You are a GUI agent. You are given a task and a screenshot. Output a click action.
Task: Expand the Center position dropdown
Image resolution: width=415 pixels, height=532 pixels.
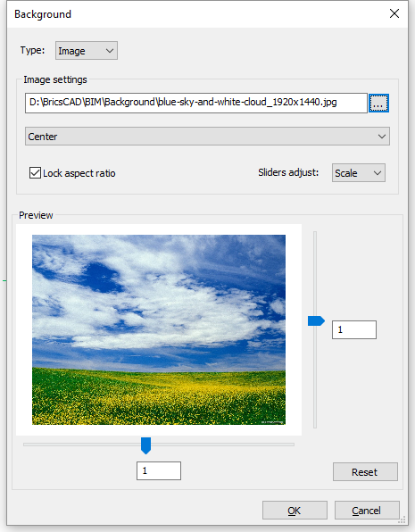pyautogui.click(x=207, y=137)
